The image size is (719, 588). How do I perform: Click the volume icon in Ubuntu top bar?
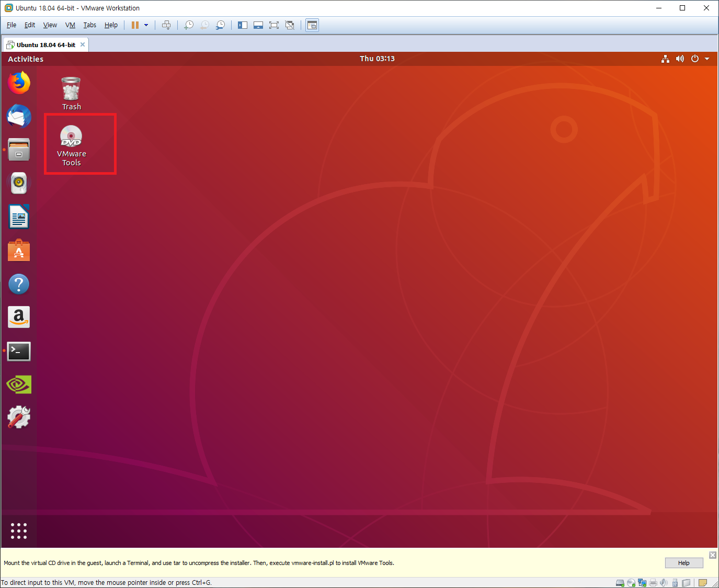tap(680, 59)
